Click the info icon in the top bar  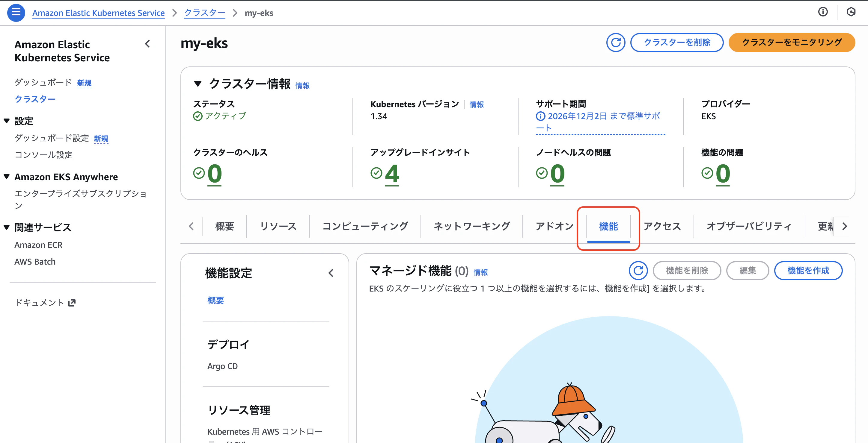click(x=823, y=12)
